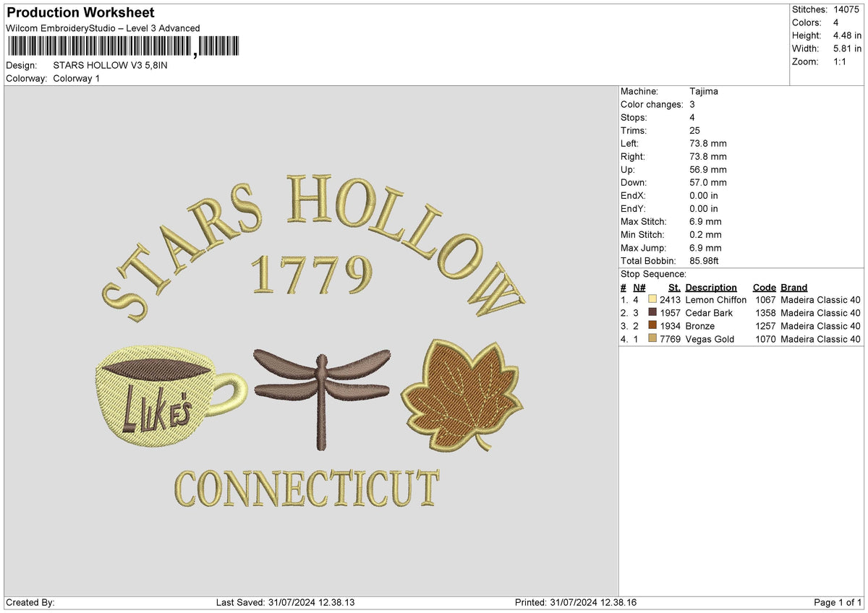
Task: Click thread code 1070
Action: (x=765, y=339)
